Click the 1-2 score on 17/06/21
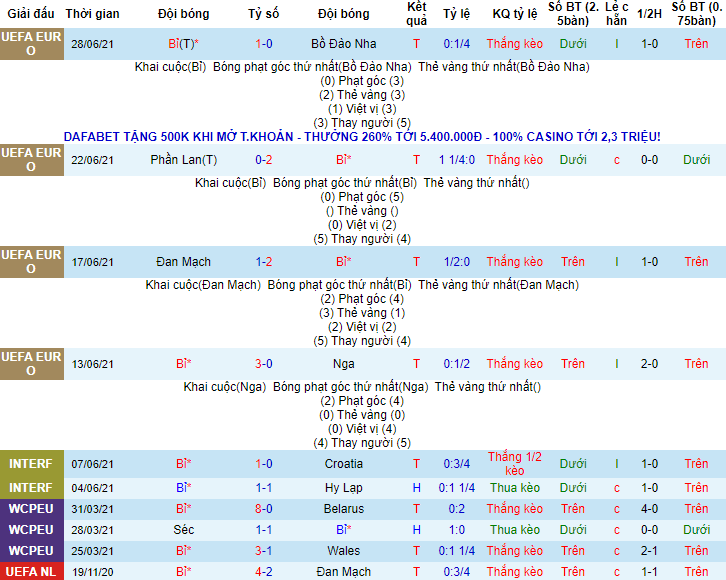The width and height of the screenshot is (726, 580). [x=264, y=262]
